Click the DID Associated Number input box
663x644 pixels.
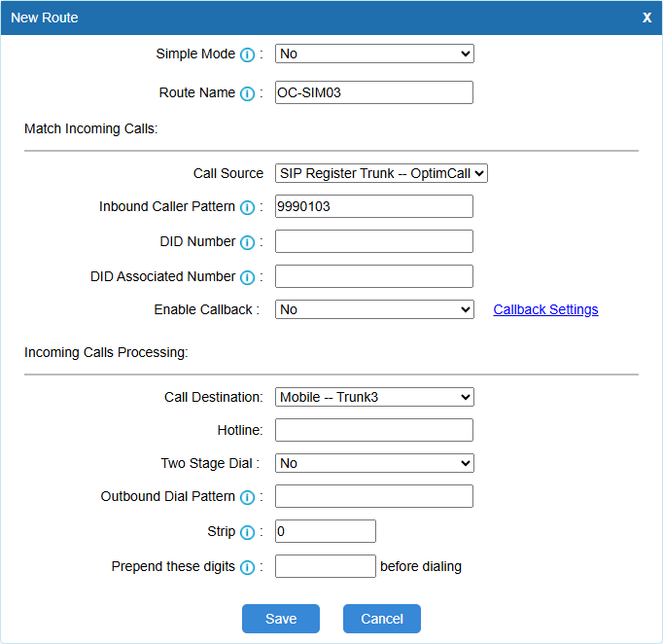373,276
